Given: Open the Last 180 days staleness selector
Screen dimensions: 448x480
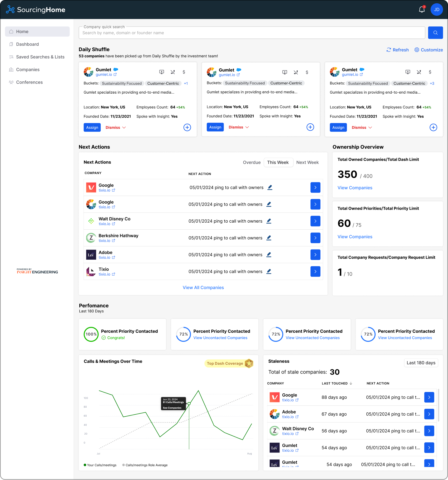Looking at the screenshot, I should [x=421, y=363].
